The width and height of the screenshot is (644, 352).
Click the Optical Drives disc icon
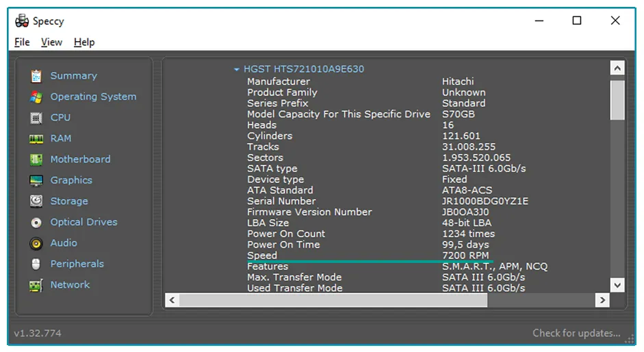(x=36, y=223)
